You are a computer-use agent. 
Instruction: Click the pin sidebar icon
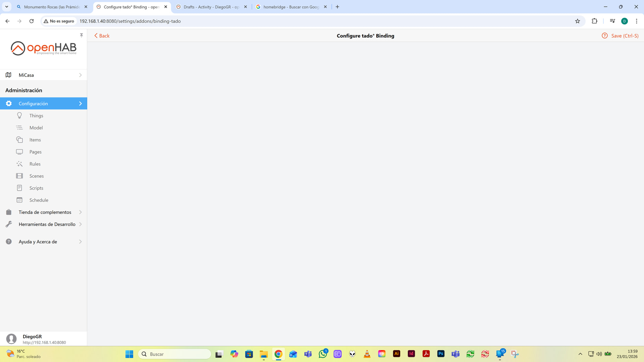click(82, 35)
